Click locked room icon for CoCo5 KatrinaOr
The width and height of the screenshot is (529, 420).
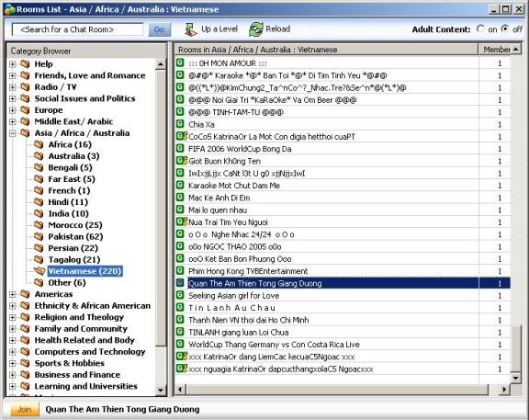pyautogui.click(x=182, y=136)
